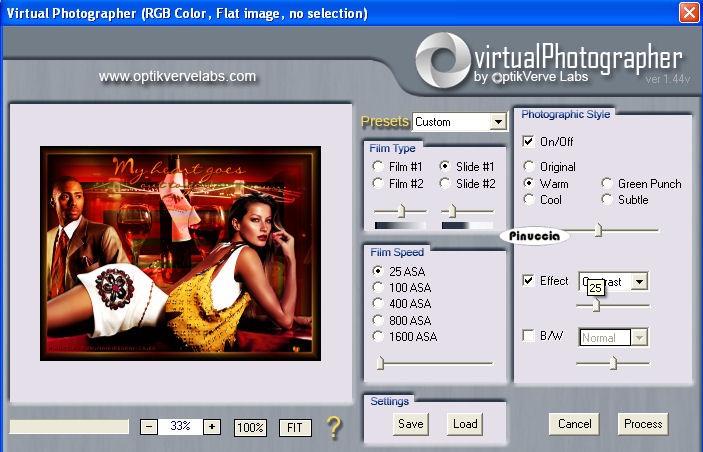This screenshot has height=452, width=703.
Task: Adjust the Film Speed grain slider
Action: (380, 363)
